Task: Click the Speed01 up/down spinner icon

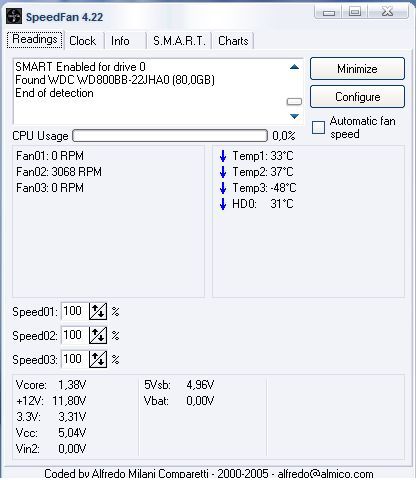Action: (98, 311)
